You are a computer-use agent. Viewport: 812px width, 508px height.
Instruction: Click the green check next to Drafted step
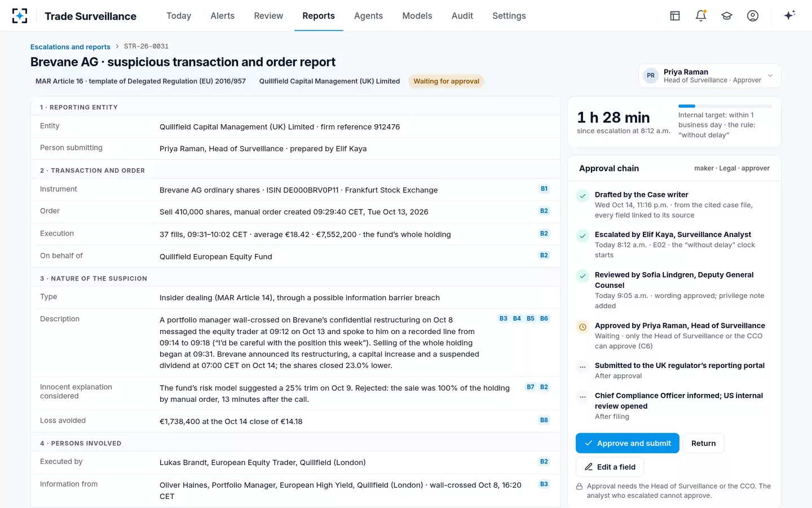coord(582,196)
